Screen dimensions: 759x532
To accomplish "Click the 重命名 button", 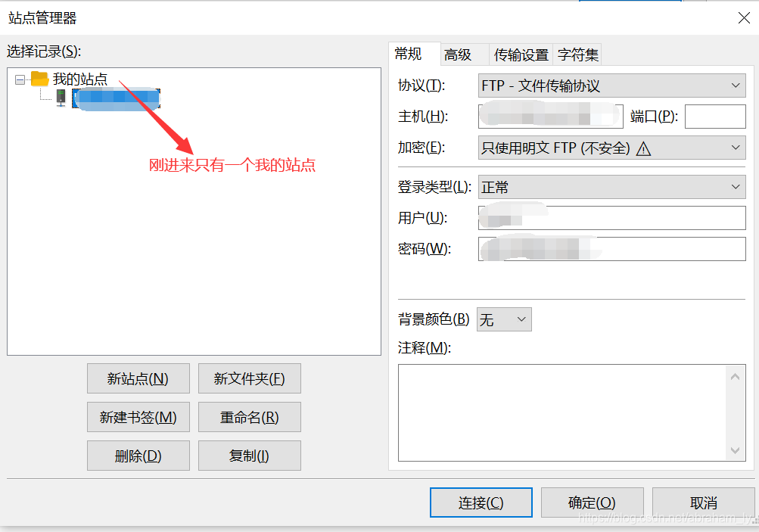I will 249,417.
